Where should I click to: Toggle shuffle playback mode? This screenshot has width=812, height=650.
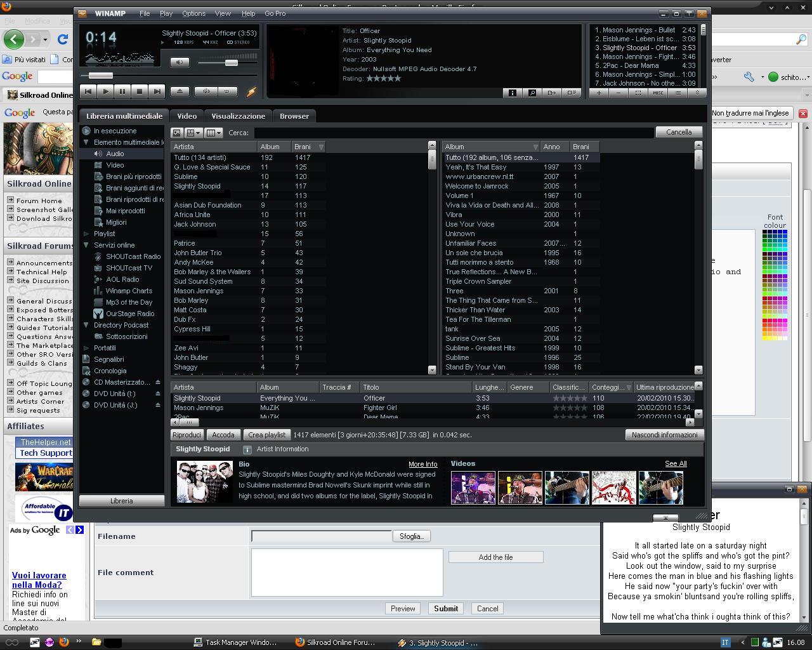pyautogui.click(x=206, y=91)
